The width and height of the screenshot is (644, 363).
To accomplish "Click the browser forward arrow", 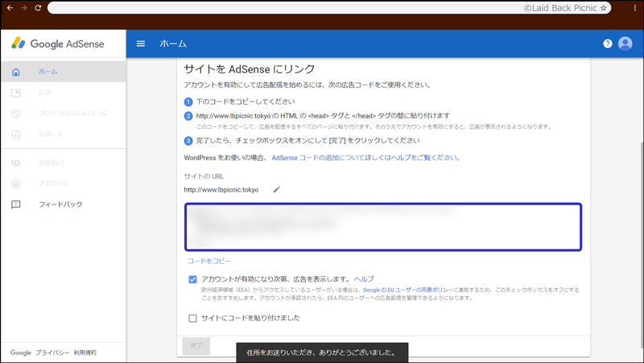I will pyautogui.click(x=24, y=8).
